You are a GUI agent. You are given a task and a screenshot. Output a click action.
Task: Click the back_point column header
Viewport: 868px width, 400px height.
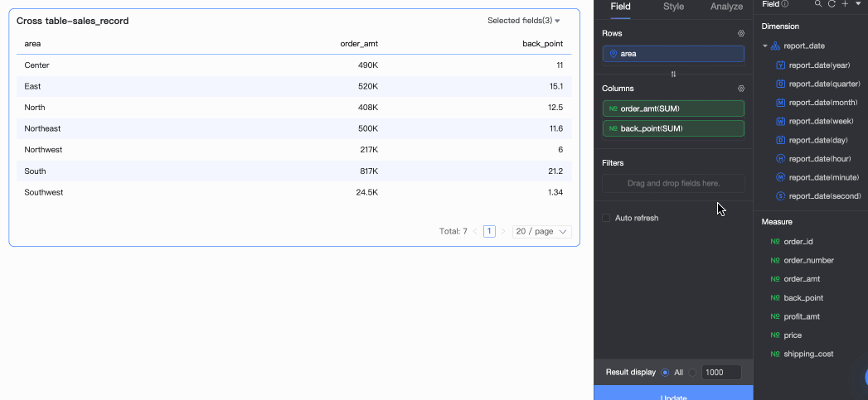pos(542,44)
